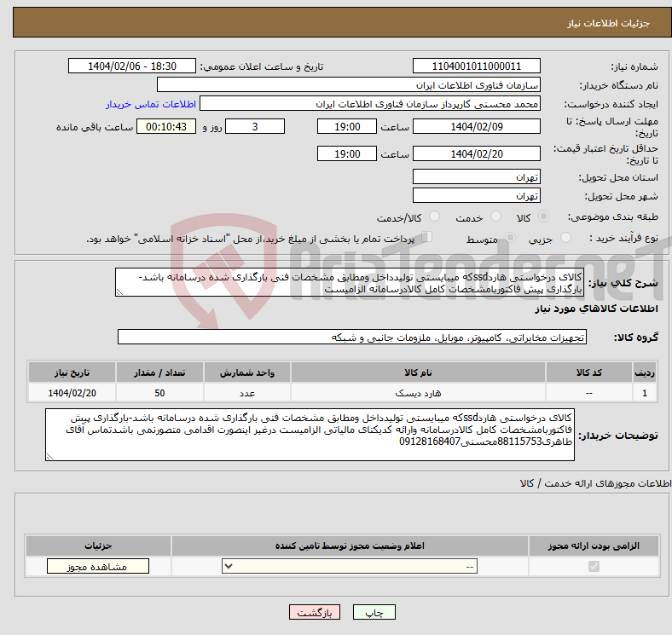Click the مشاهده مجوز button
This screenshot has width=672, height=635.
[x=98, y=567]
